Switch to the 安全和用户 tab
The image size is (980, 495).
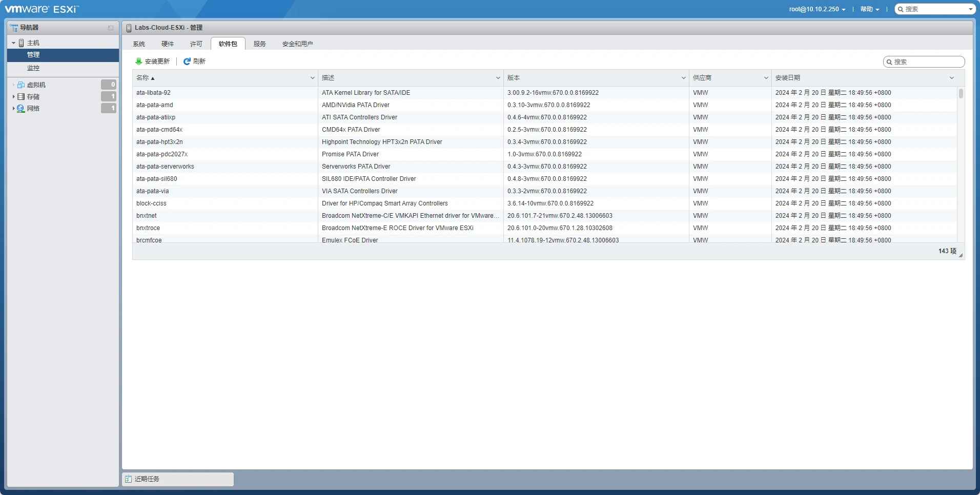(x=297, y=44)
